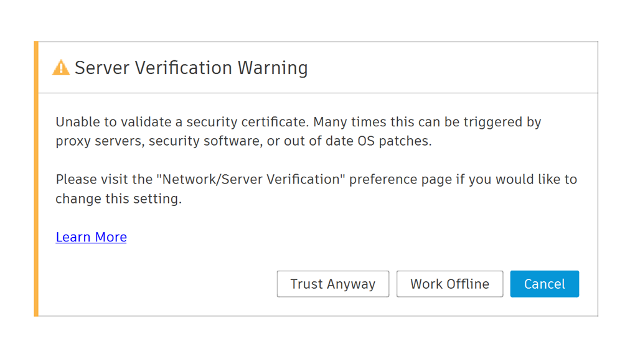
Task: Click the quoted "Network/Server Verification" text
Action: [251, 180]
